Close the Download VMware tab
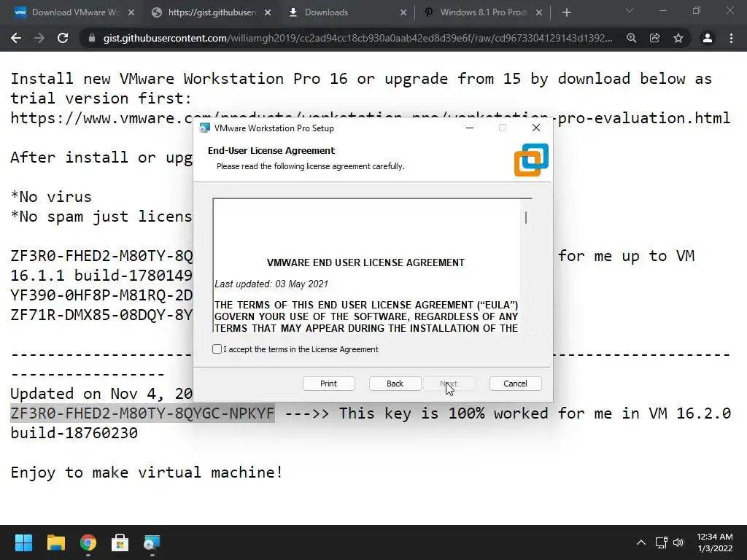Viewport: 747px width, 560px height. (131, 12)
